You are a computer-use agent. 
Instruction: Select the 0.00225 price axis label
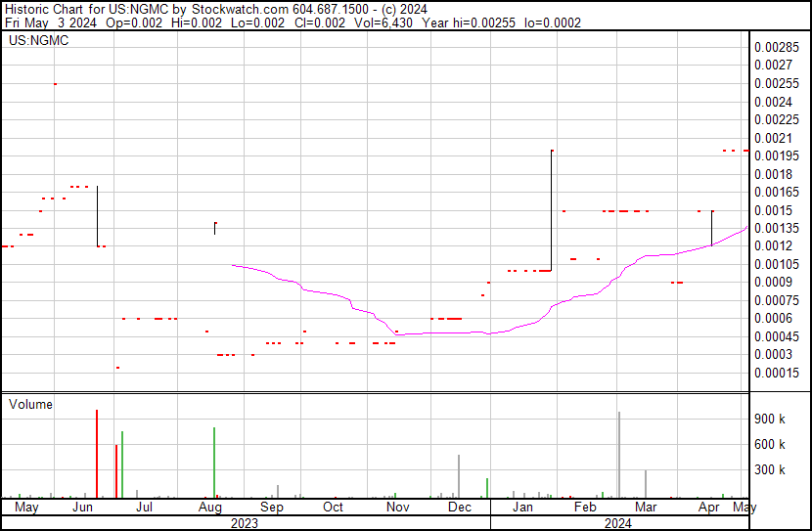coord(777,120)
